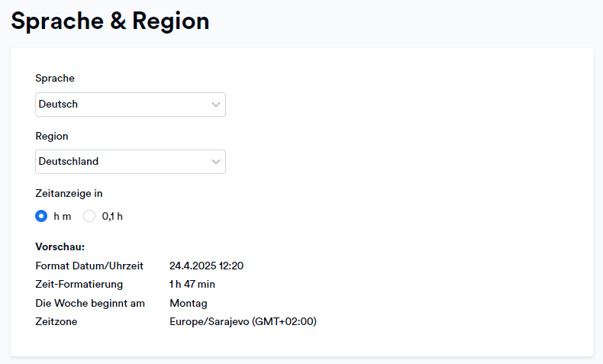Click the bold "Vorschau:" heading

pos(60,246)
